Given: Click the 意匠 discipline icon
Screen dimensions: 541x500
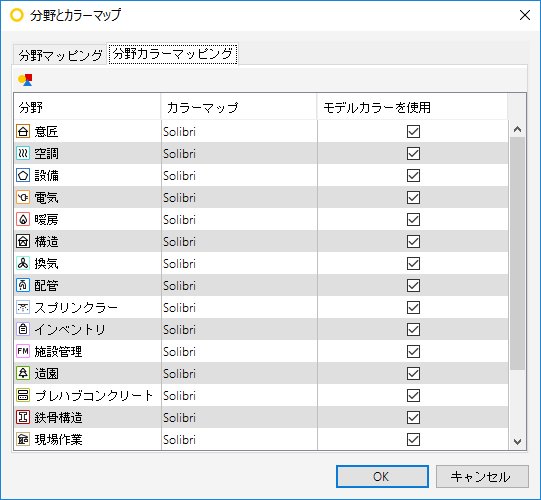Looking at the screenshot, I should tap(23, 131).
